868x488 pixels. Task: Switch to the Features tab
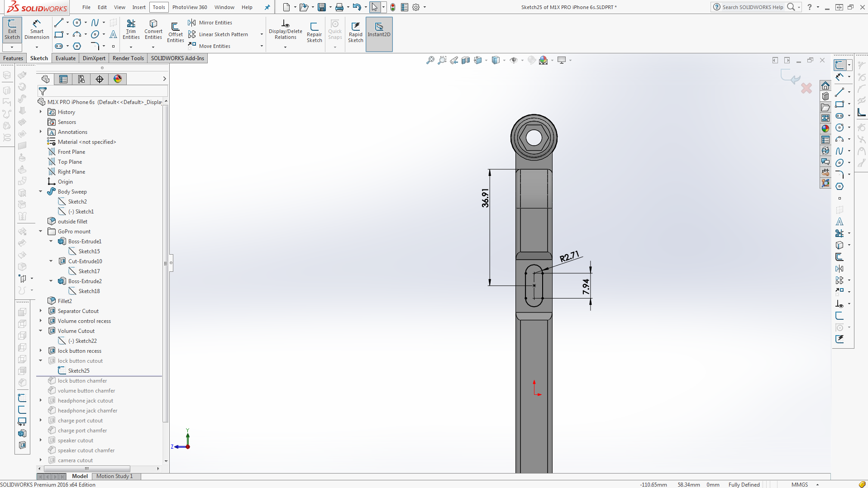13,58
